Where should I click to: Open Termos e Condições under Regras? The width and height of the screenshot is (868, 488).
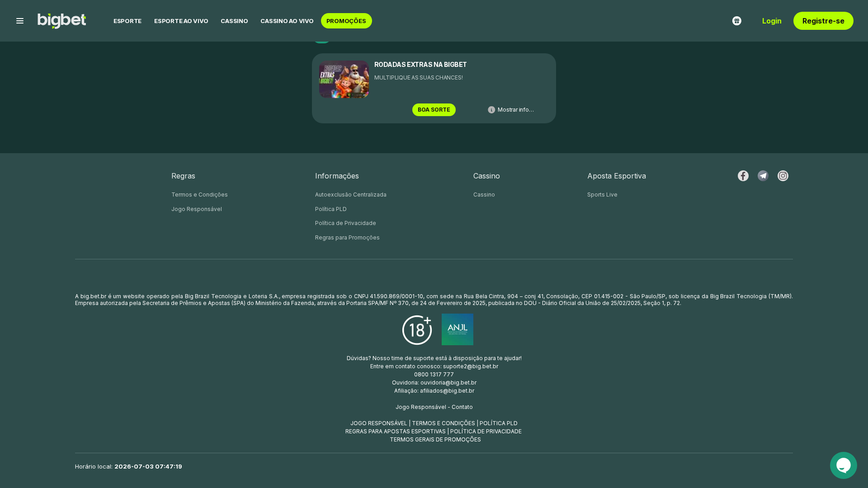(199, 195)
